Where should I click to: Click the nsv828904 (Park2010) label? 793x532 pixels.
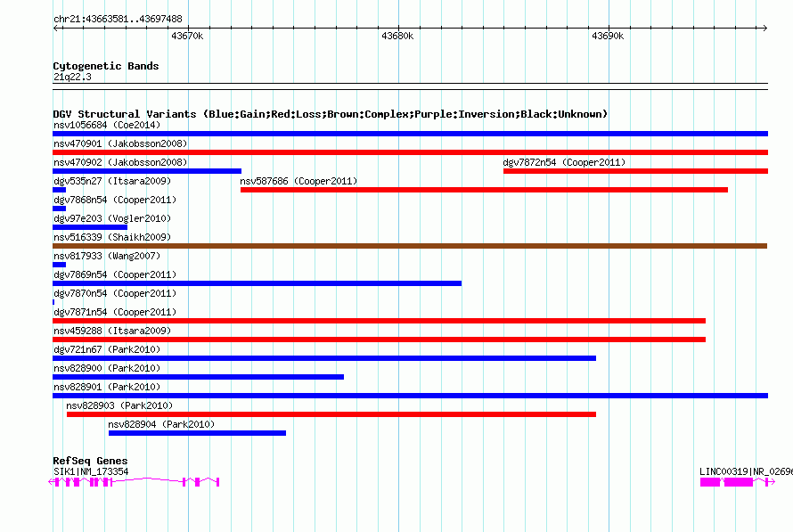(x=161, y=424)
